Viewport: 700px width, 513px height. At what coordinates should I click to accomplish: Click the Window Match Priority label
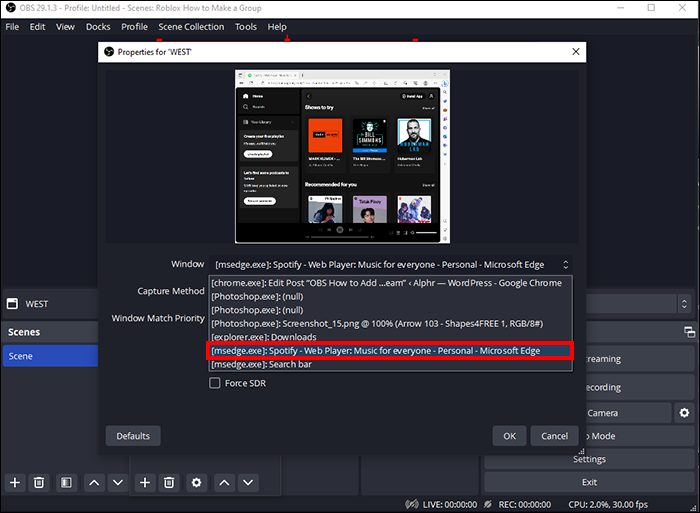[x=158, y=318]
